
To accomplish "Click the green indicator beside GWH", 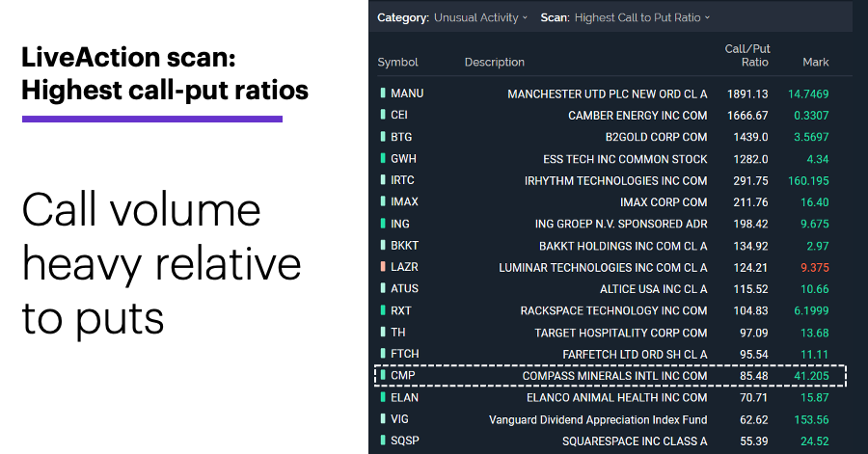I will [x=383, y=158].
